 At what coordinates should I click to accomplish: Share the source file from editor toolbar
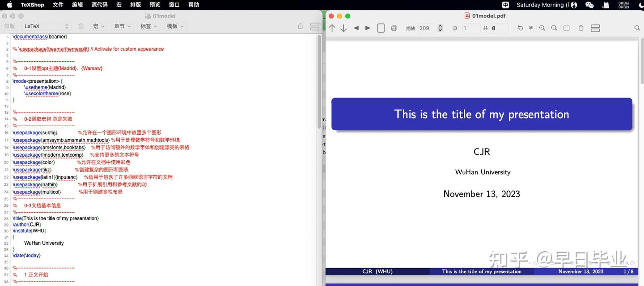(301, 26)
